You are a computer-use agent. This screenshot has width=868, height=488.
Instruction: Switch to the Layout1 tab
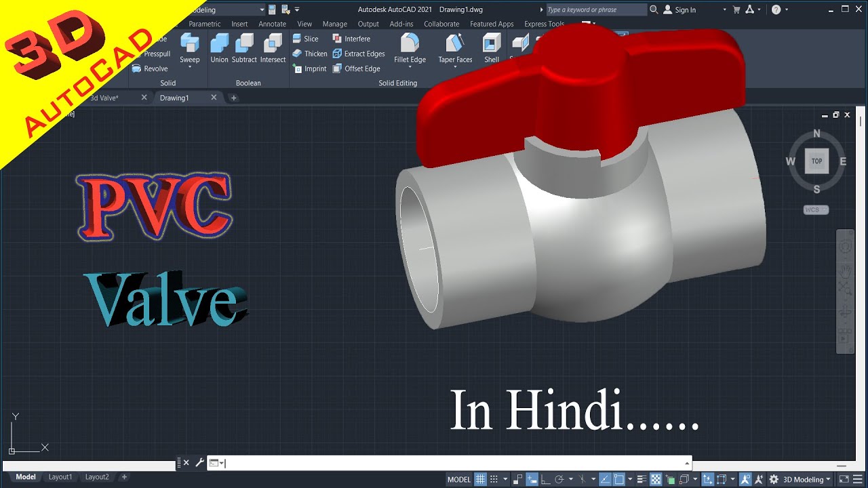[x=60, y=477]
